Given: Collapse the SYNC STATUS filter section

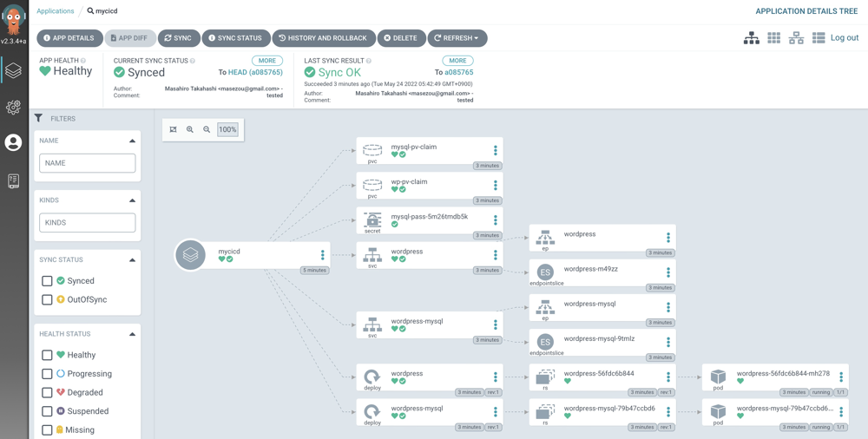Looking at the screenshot, I should pyautogui.click(x=132, y=259).
